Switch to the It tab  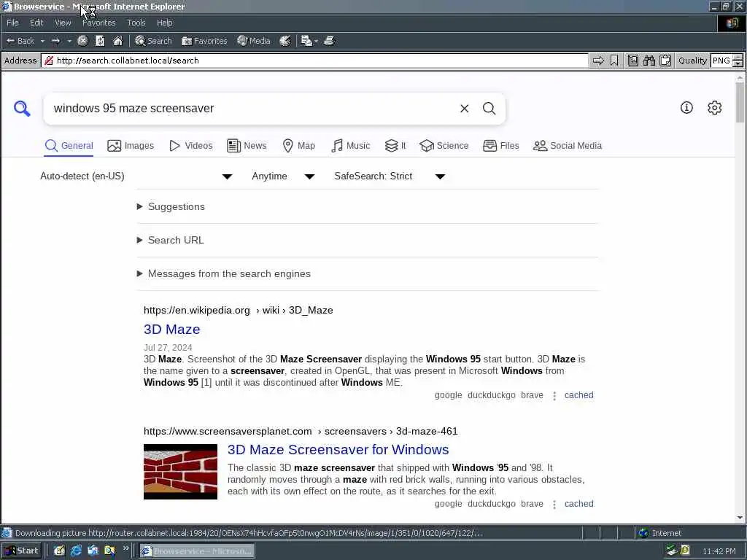click(395, 146)
